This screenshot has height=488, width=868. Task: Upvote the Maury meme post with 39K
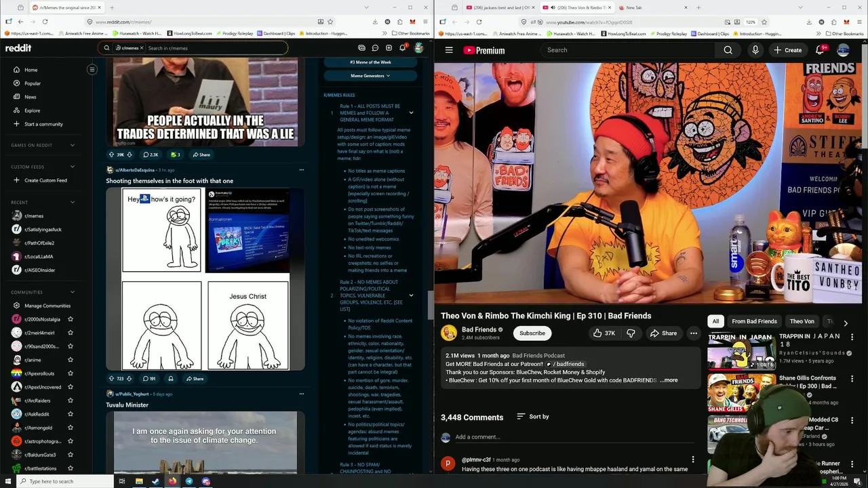pyautogui.click(x=111, y=155)
